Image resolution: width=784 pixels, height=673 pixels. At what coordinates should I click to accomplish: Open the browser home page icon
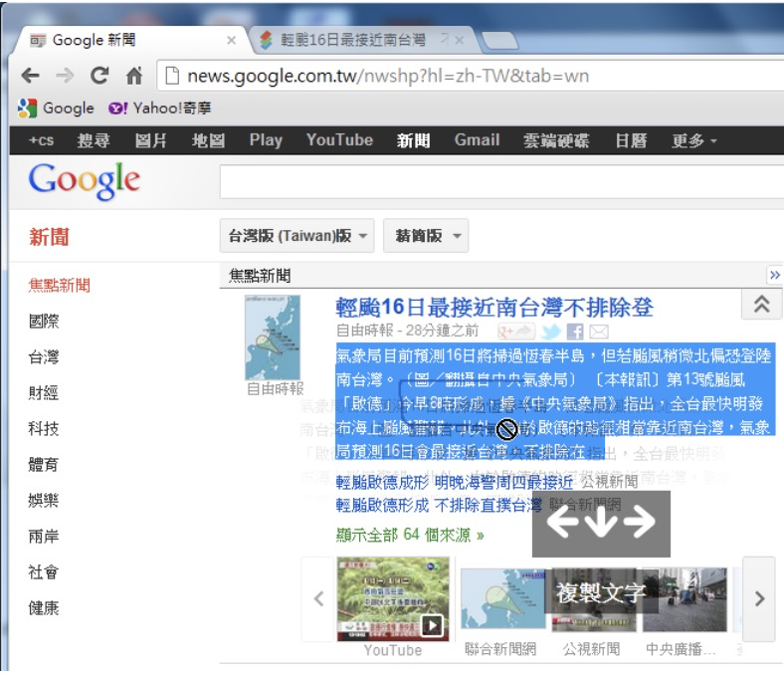click(x=134, y=76)
